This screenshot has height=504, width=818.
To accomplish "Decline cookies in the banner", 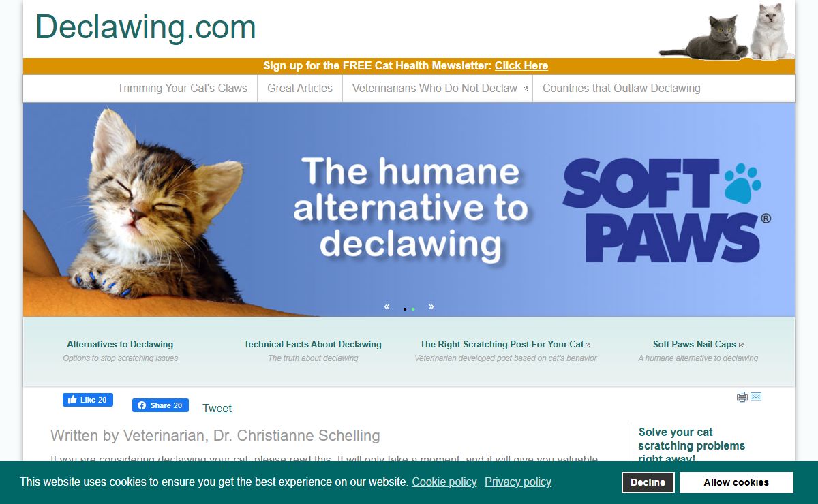I will [648, 482].
